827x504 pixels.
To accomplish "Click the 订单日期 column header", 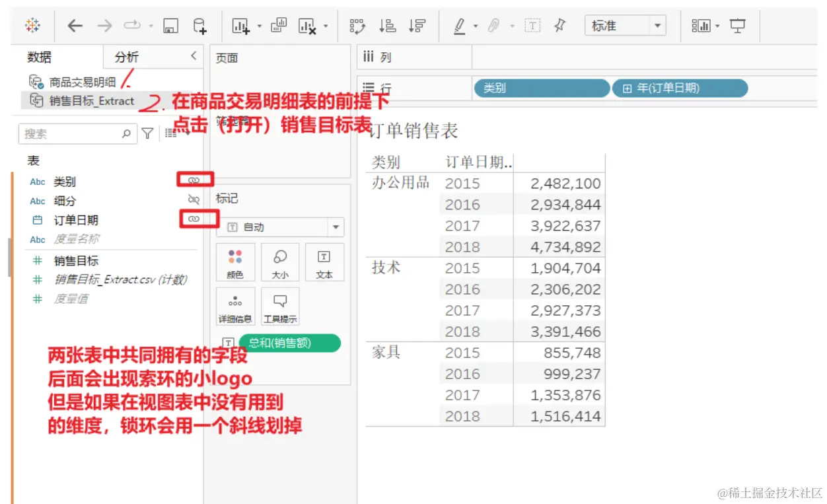I will click(x=479, y=162).
